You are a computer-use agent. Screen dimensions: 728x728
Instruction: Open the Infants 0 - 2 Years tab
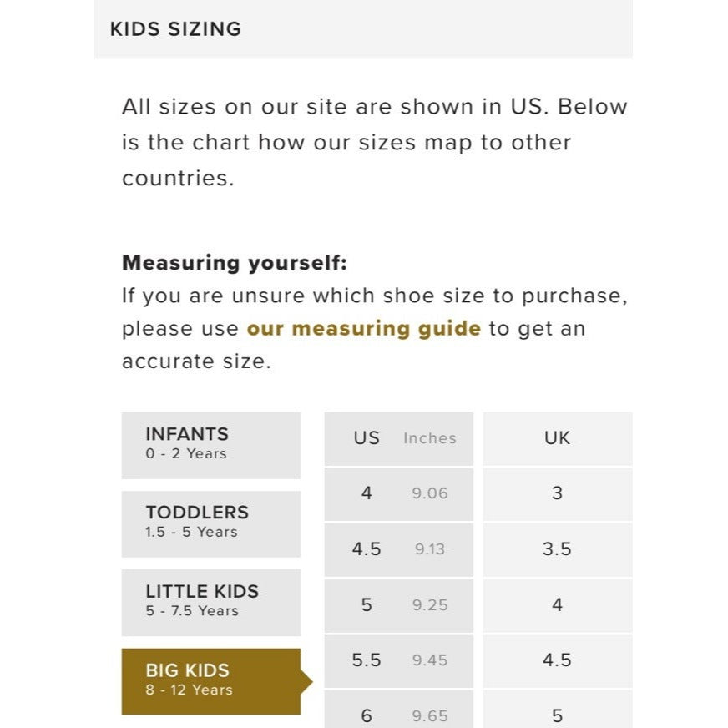210,444
